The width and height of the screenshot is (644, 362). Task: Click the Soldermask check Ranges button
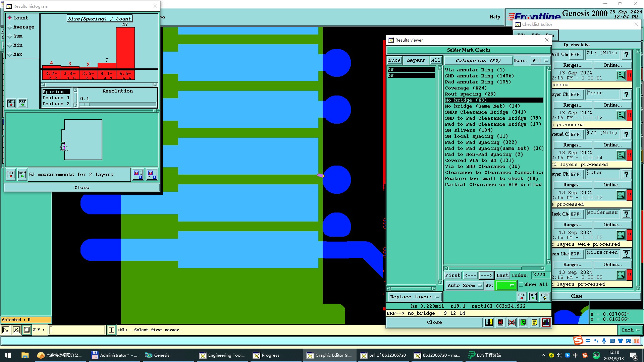pos(573,225)
